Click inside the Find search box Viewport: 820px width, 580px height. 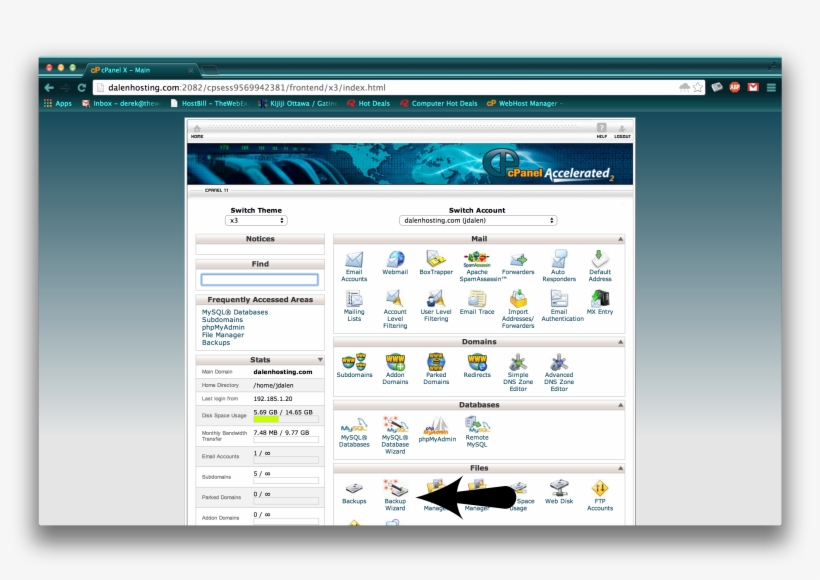pos(260,279)
